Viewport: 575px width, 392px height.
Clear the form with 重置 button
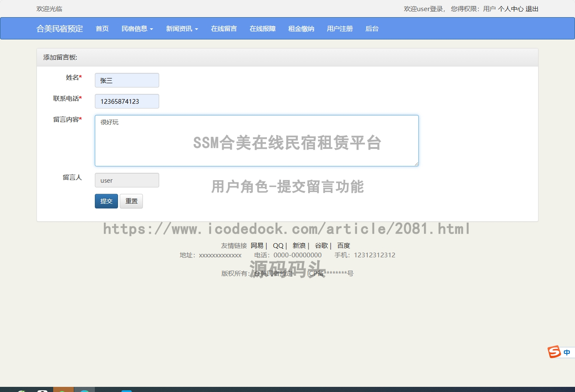click(x=131, y=201)
